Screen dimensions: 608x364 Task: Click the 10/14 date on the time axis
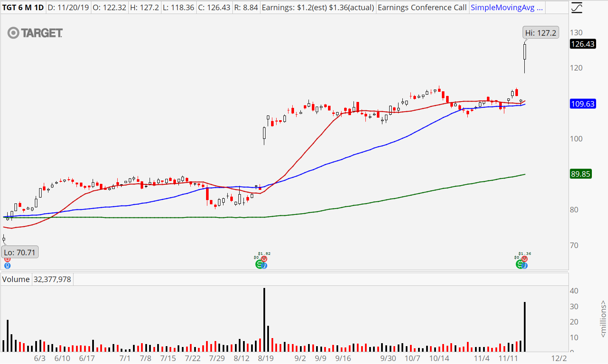pos(439,358)
